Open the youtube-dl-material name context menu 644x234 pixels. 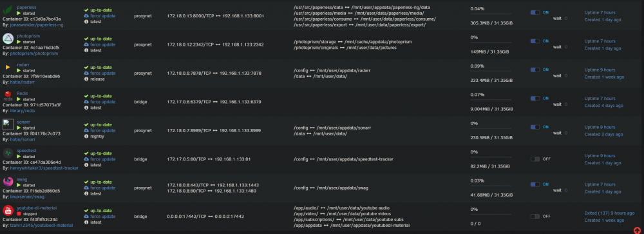click(37, 208)
